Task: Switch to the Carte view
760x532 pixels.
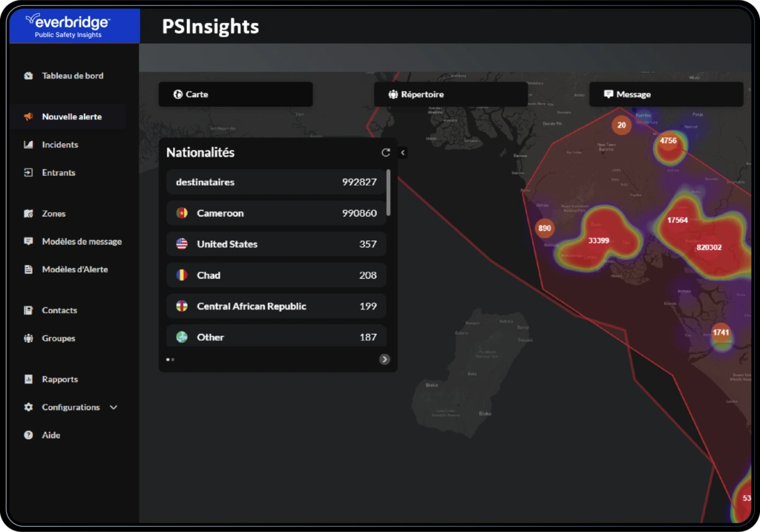Action: click(235, 94)
